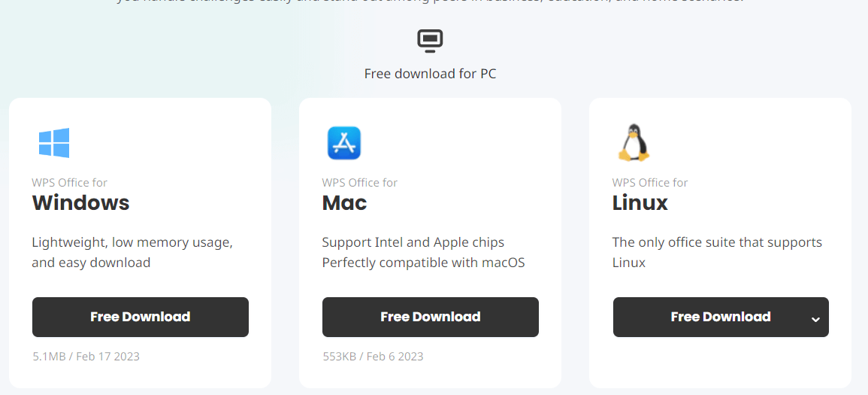The image size is (868, 395).
Task: Click Free Download for Linux
Action: tap(710, 317)
